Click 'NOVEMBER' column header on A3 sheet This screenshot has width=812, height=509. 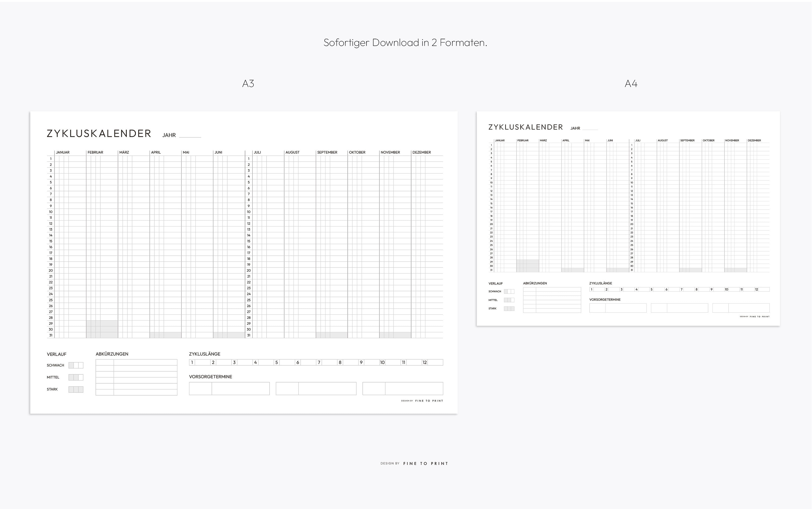pos(390,153)
